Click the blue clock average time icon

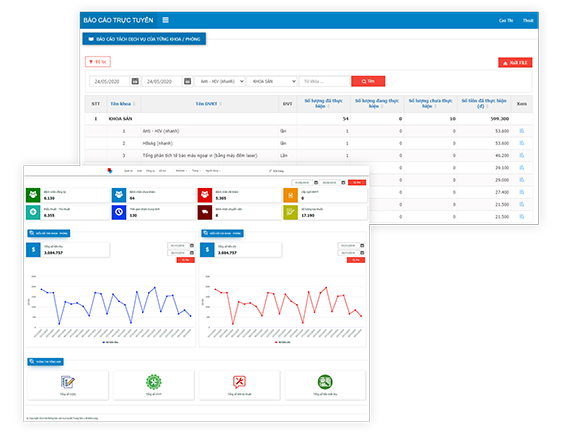[x=119, y=212]
